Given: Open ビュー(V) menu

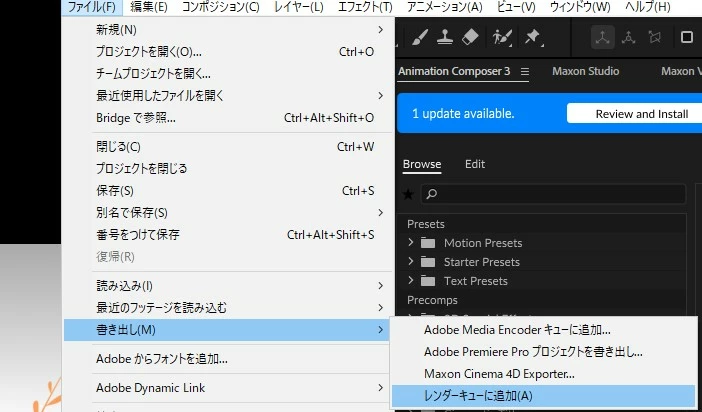Looking at the screenshot, I should point(516,7).
